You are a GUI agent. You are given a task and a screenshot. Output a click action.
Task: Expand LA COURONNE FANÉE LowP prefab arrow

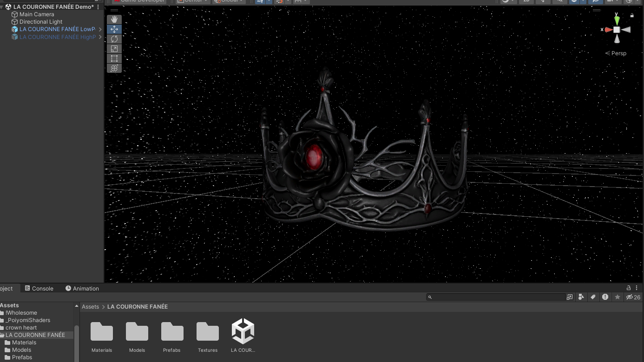tap(100, 29)
